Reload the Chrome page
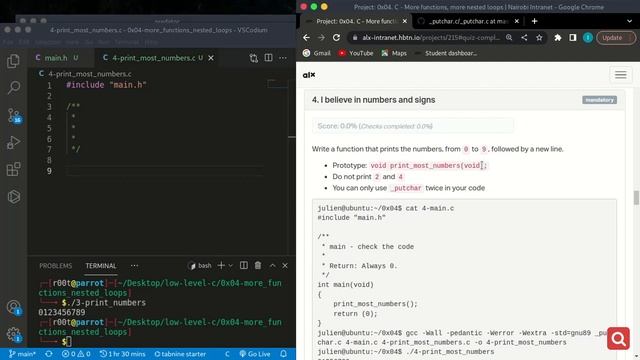 (x=336, y=38)
